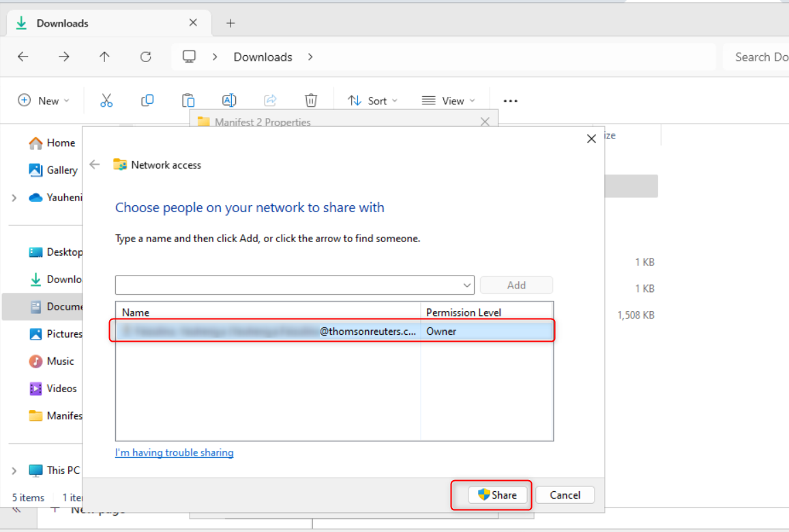Click the Paste clipboard icon

[188, 101]
